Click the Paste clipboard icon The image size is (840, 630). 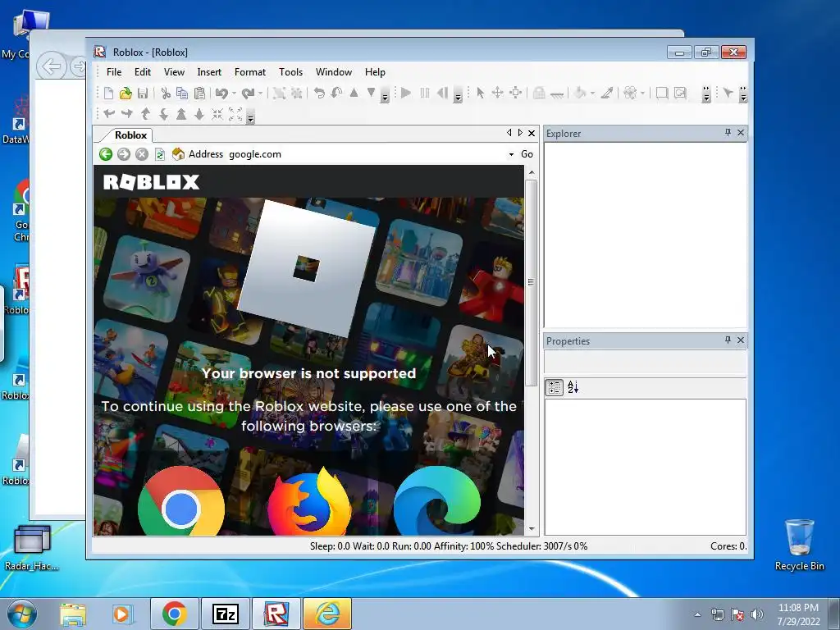tap(199, 94)
